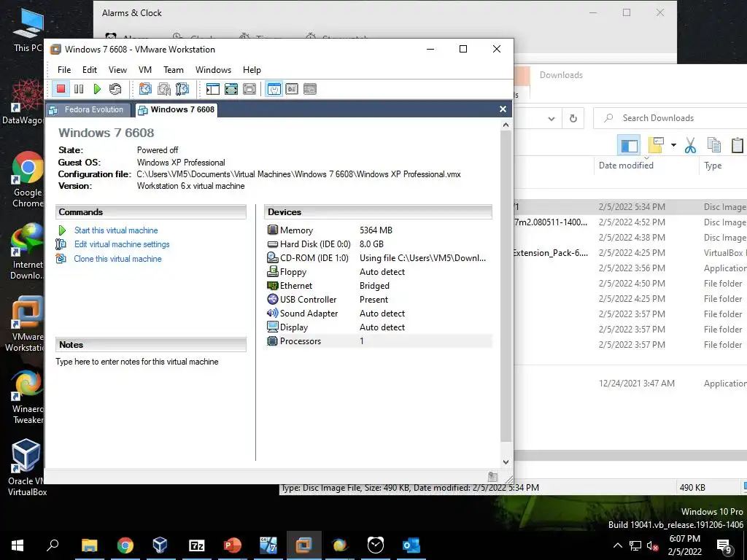Select the file row dated 2/5/2022 5:34 PM
Viewport: 747px width, 560px height.
click(x=630, y=206)
